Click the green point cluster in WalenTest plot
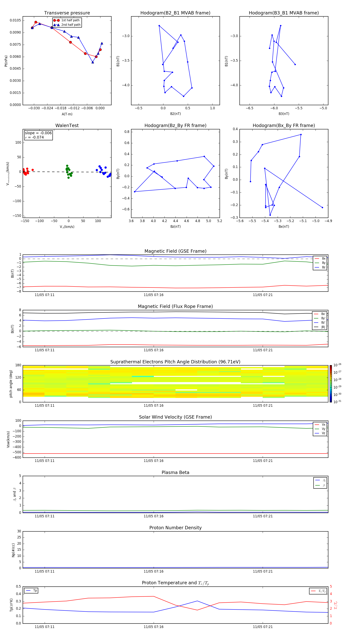This screenshot has height=644, width=351. pyautogui.click(x=69, y=172)
